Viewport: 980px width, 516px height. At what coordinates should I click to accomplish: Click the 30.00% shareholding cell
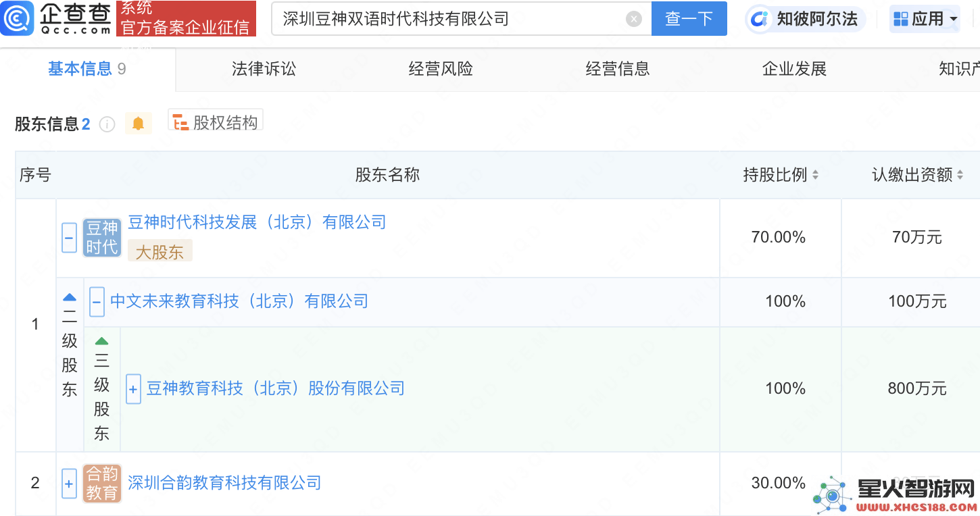[x=781, y=484]
